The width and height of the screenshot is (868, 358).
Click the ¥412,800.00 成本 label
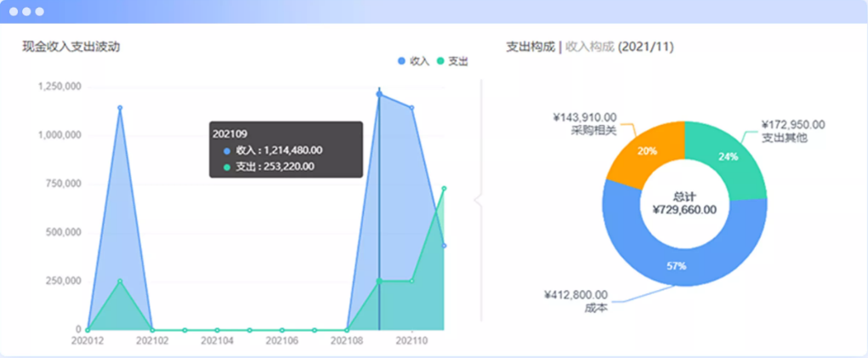tap(576, 302)
